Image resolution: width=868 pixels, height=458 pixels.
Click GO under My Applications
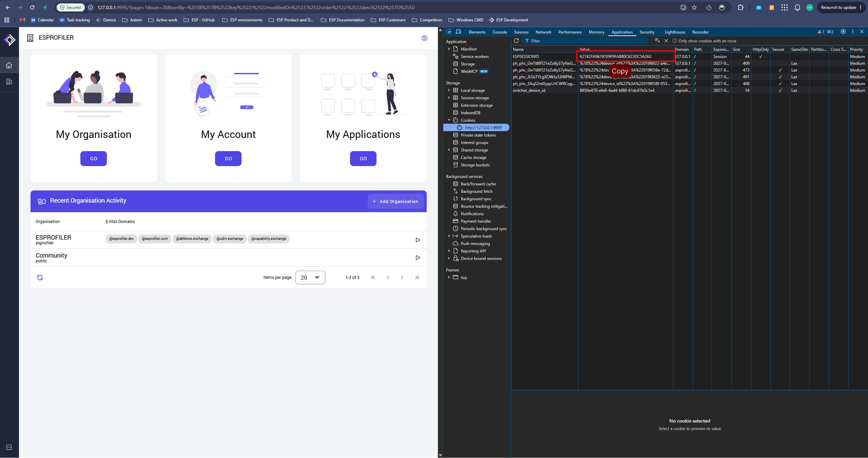[x=363, y=159]
